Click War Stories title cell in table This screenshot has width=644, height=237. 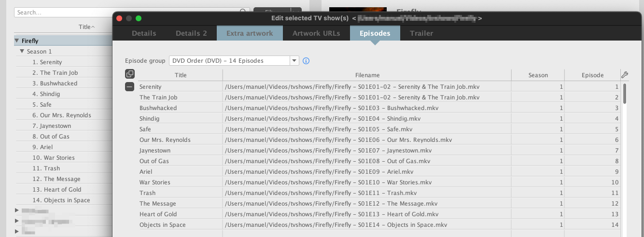181,182
